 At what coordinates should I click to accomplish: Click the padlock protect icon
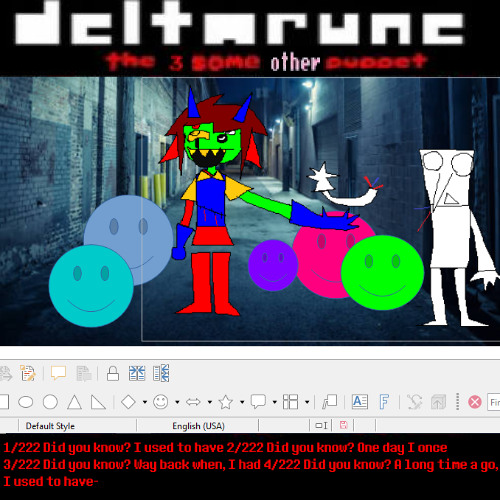(x=113, y=373)
